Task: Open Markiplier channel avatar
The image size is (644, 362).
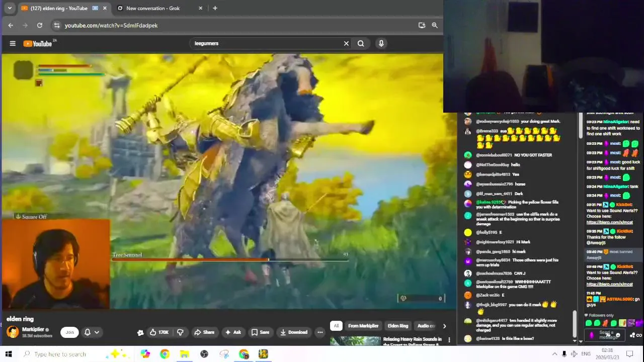Action: pos(13,332)
